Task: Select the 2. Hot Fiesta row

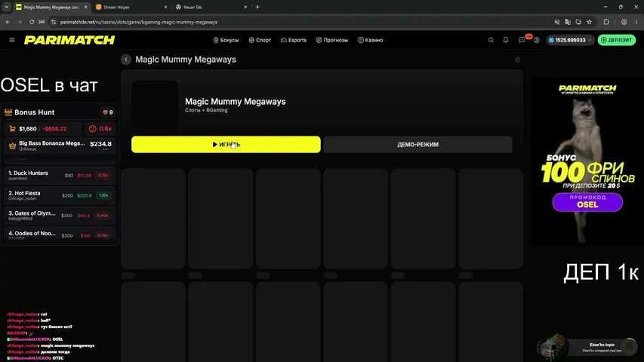Action: pos(60,195)
